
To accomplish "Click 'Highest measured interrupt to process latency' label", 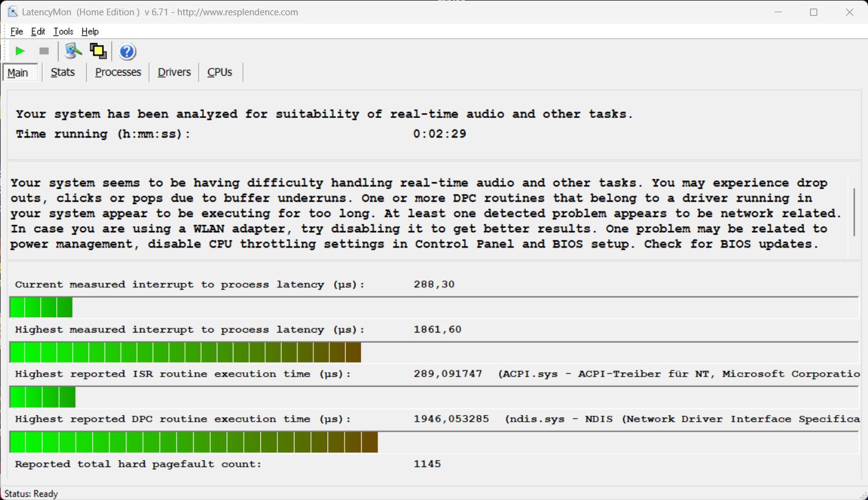I will click(x=190, y=330).
